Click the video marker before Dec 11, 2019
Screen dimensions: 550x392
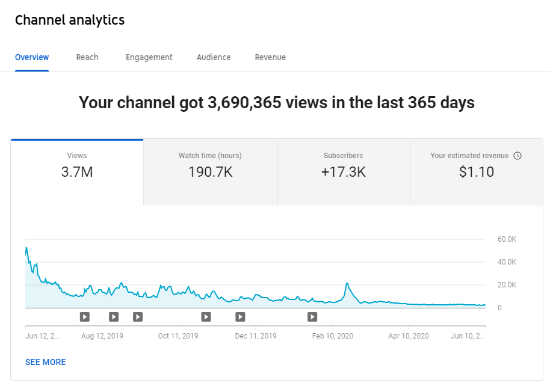click(x=240, y=317)
